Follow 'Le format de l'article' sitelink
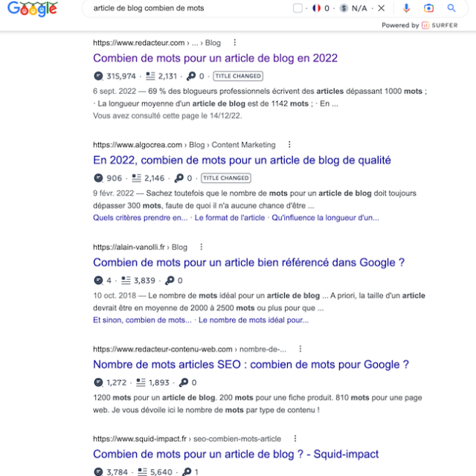 coord(230,218)
